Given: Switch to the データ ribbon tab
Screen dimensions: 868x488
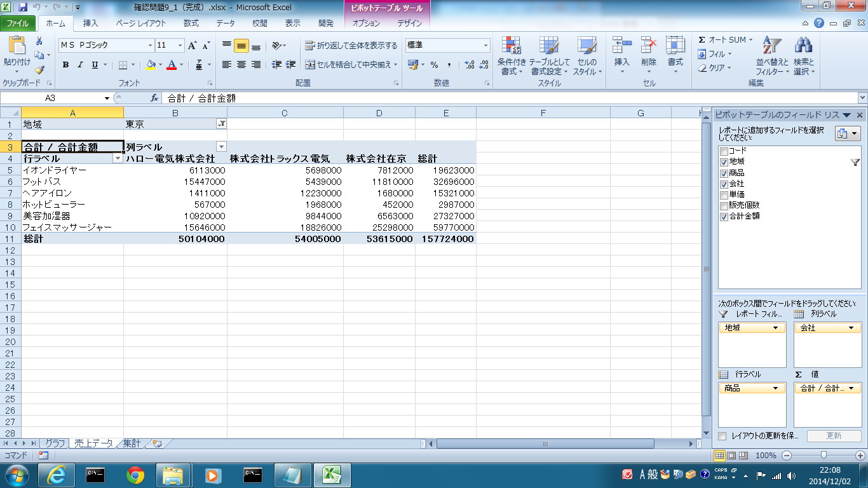Looking at the screenshot, I should coord(226,23).
